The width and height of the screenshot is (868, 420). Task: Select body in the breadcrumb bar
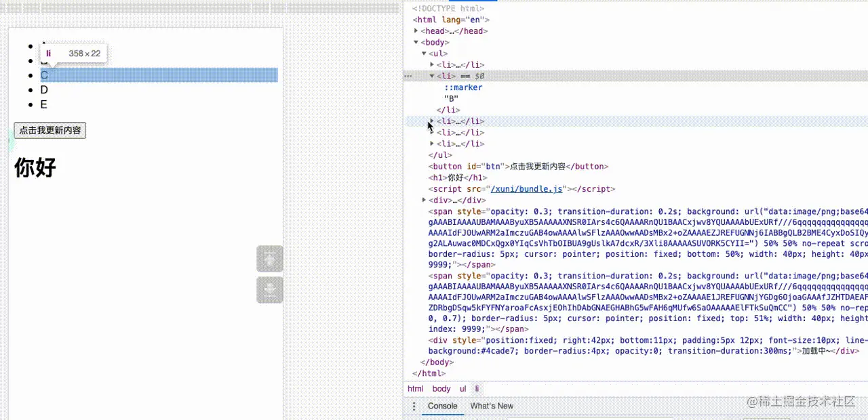pos(441,389)
